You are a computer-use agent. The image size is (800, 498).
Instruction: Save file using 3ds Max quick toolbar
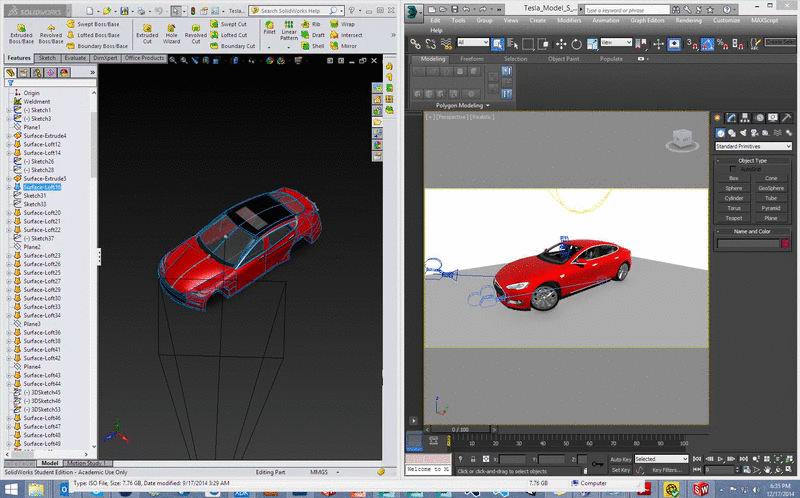coord(454,9)
